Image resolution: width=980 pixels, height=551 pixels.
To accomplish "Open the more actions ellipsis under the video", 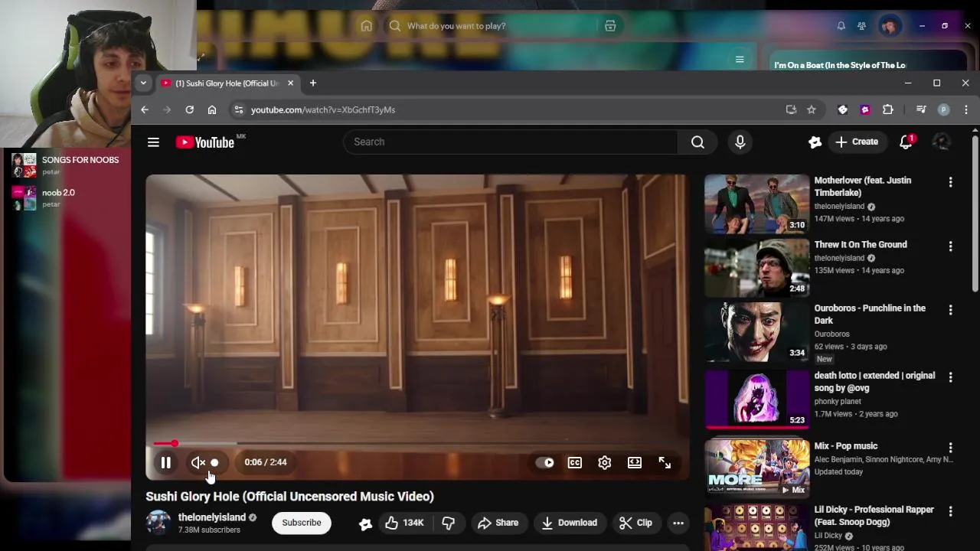I will point(678,523).
